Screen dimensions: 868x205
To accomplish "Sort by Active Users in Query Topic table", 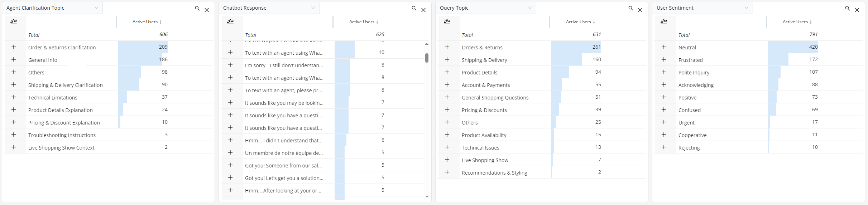I will point(580,22).
